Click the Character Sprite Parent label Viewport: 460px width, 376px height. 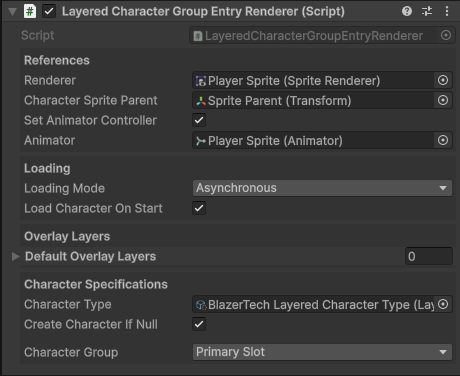(91, 100)
